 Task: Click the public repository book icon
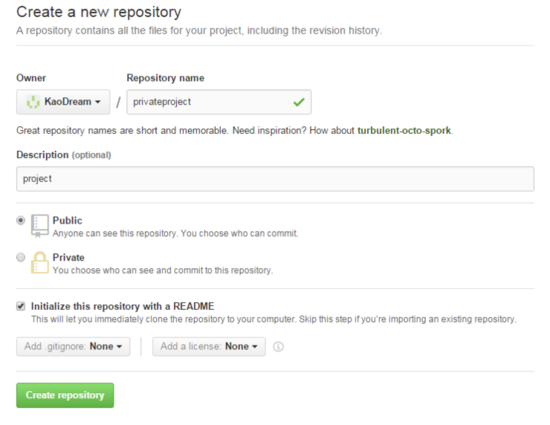[x=40, y=225]
